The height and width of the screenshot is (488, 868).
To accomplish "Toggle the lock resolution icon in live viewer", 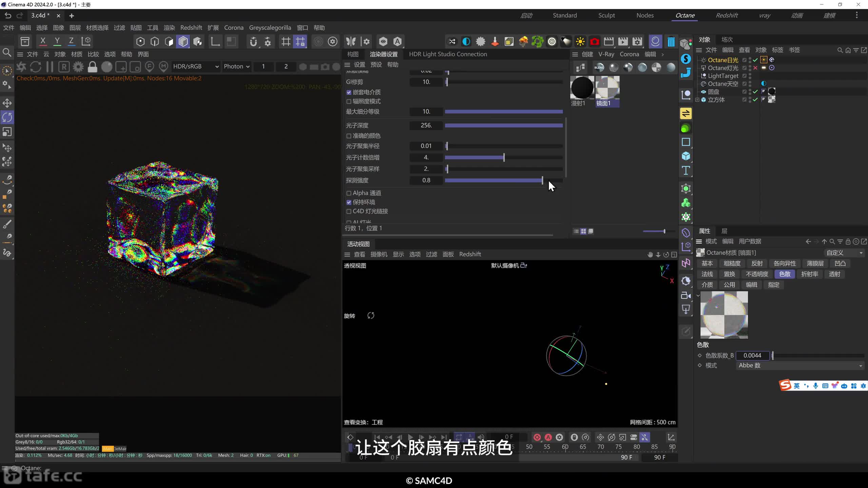I will [x=92, y=66].
